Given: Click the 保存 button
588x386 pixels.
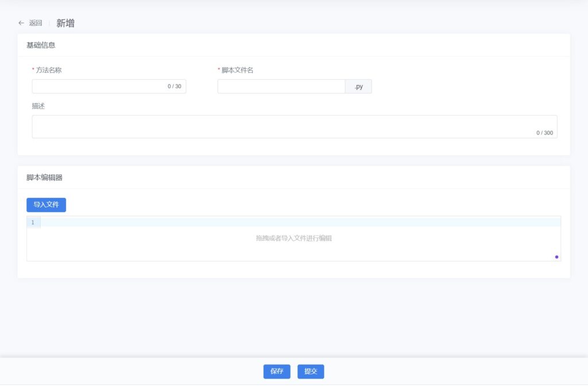Looking at the screenshot, I should tap(277, 372).
